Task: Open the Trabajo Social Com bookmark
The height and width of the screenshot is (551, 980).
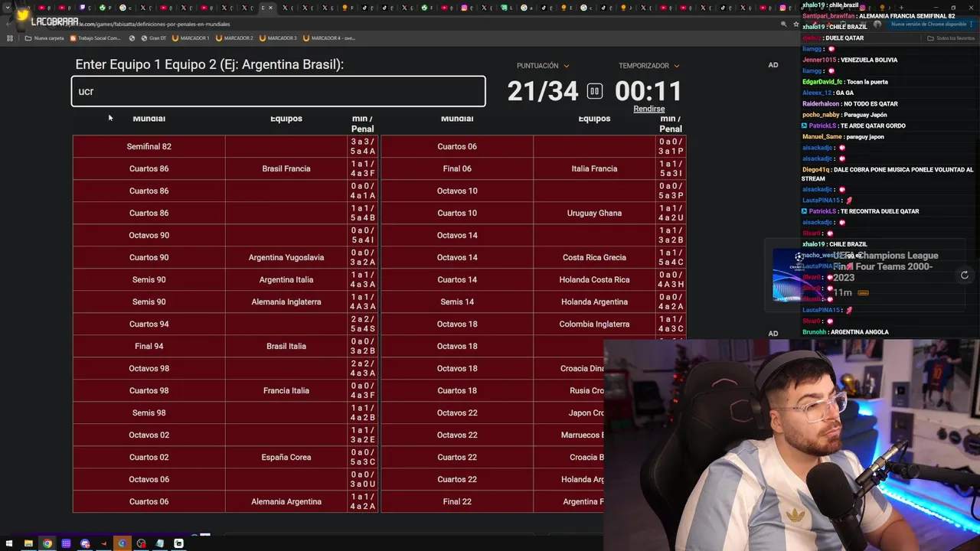Action: 96,37
